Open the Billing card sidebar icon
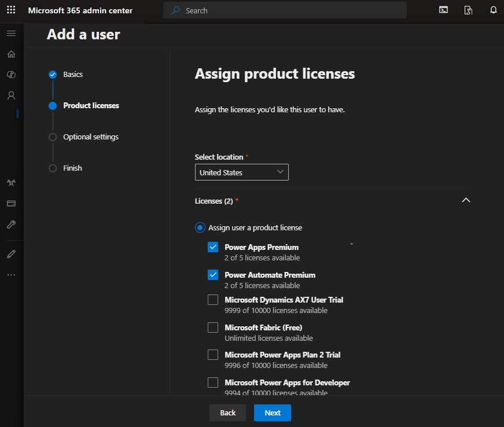 pyautogui.click(x=11, y=204)
